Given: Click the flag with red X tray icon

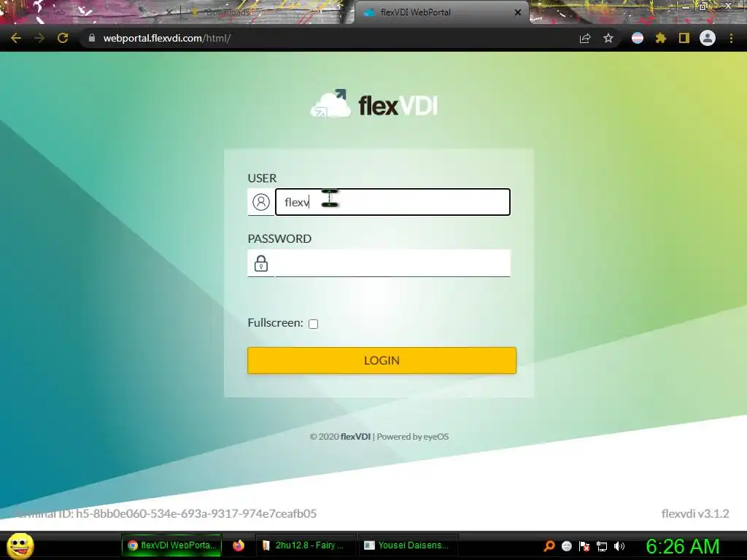Looking at the screenshot, I should pyautogui.click(x=584, y=546).
